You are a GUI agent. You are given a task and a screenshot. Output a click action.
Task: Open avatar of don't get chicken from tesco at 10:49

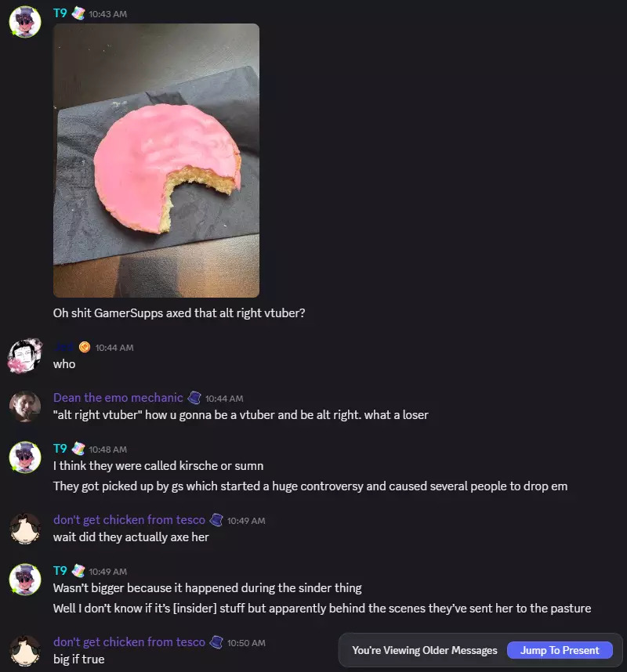click(x=25, y=529)
